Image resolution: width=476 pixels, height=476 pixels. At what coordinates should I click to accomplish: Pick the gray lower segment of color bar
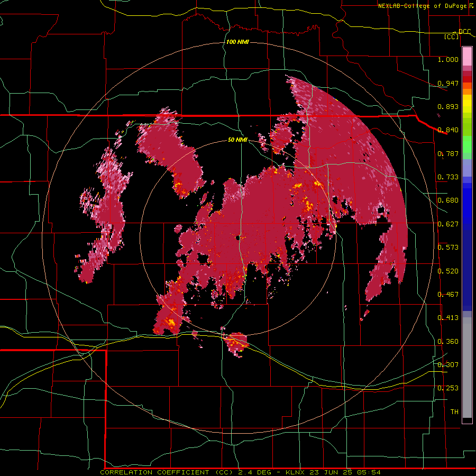pyautogui.click(x=467, y=369)
